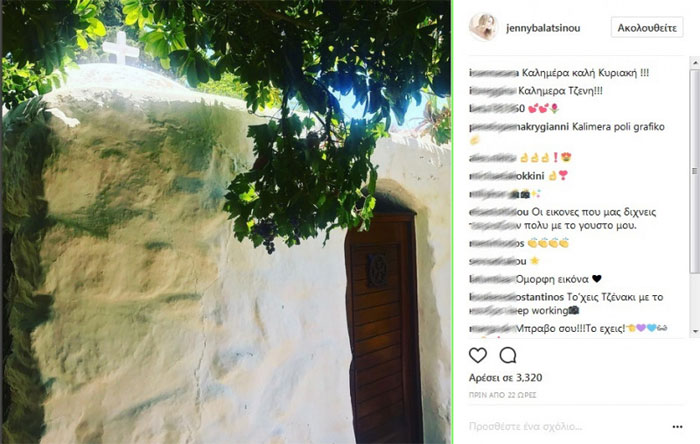Click the comment speech bubble icon
Image resolution: width=700 pixels, height=444 pixels.
coord(508,355)
